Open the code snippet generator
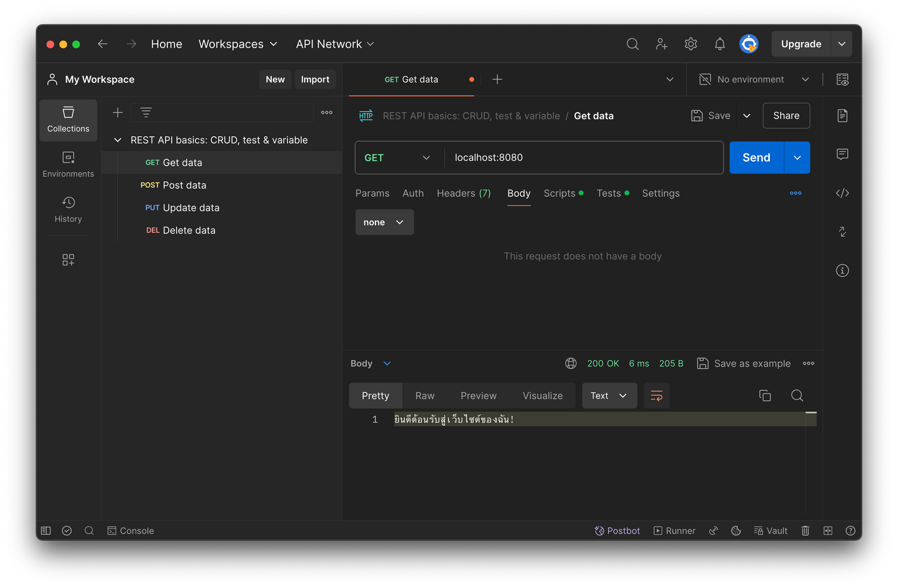This screenshot has width=898, height=588. pos(842,192)
